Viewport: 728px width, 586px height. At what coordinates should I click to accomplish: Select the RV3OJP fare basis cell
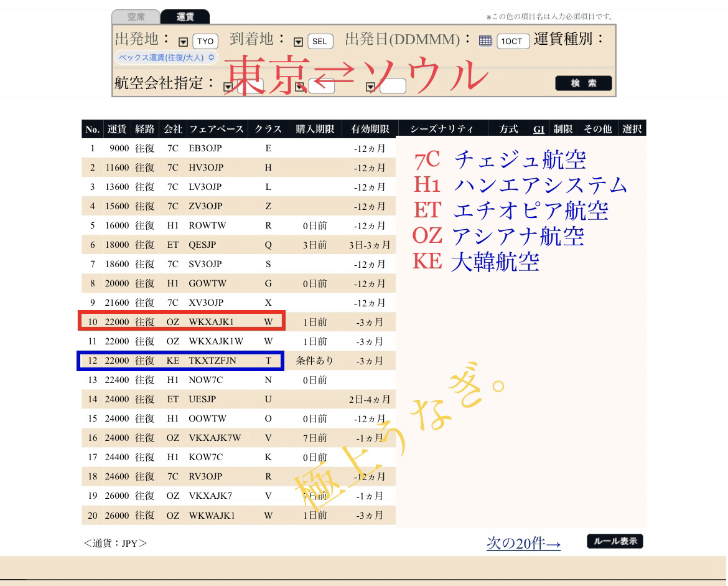pos(206,476)
